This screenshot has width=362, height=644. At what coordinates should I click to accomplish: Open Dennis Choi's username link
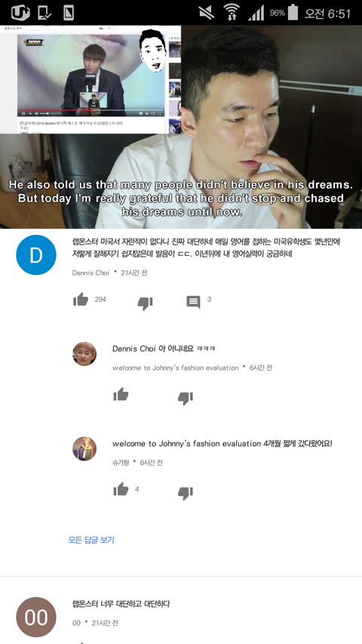coord(90,273)
